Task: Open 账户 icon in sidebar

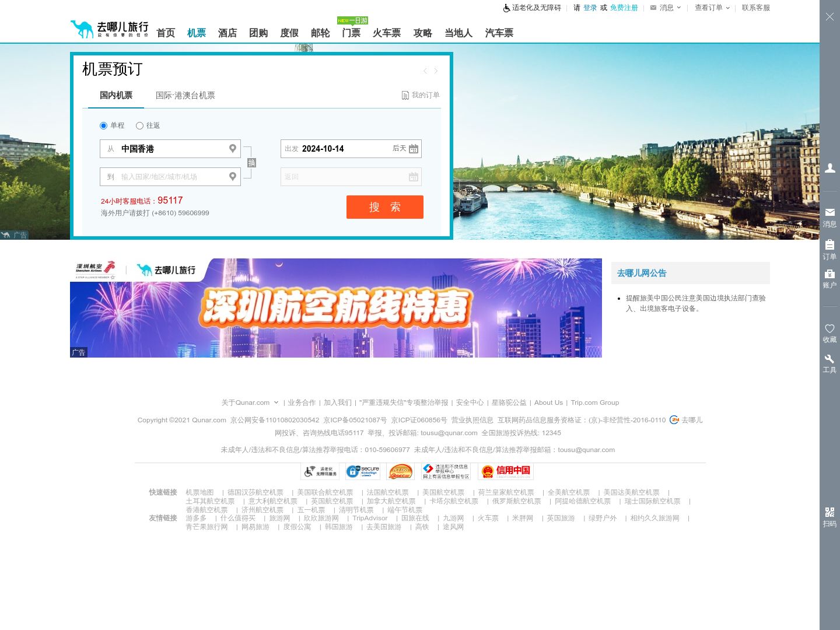Action: tap(829, 274)
